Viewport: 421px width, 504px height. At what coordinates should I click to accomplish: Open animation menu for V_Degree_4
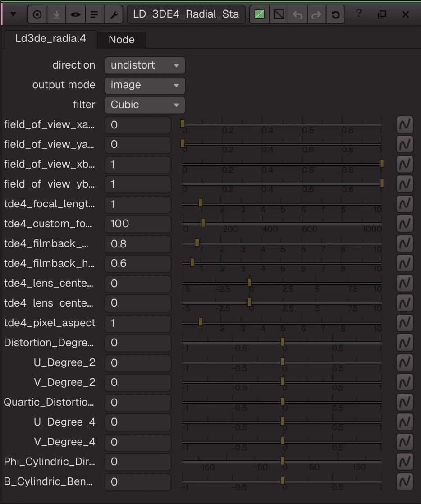[x=405, y=442]
